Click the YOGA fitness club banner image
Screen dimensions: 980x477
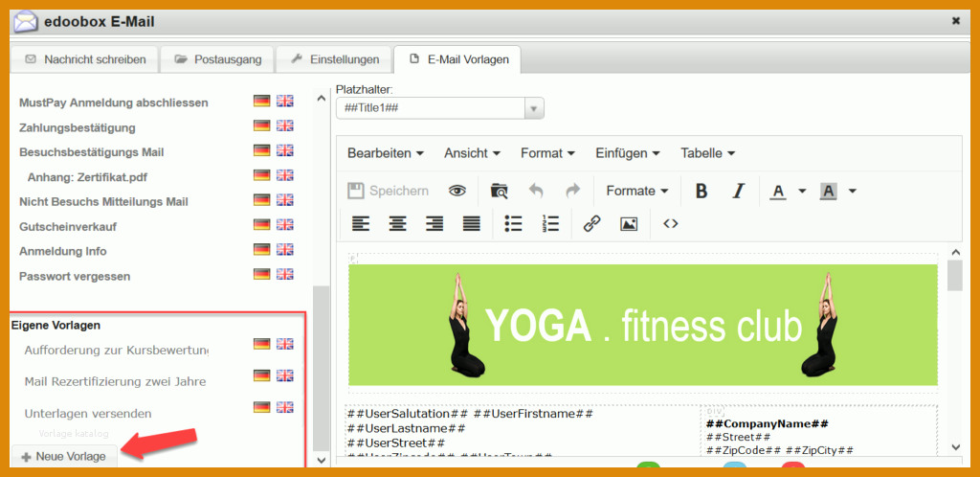[x=643, y=325]
